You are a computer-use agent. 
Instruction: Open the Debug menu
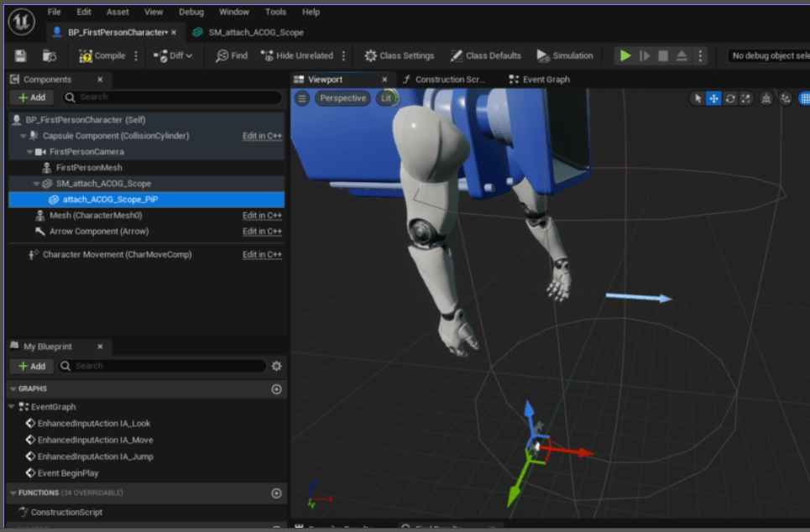click(x=191, y=12)
